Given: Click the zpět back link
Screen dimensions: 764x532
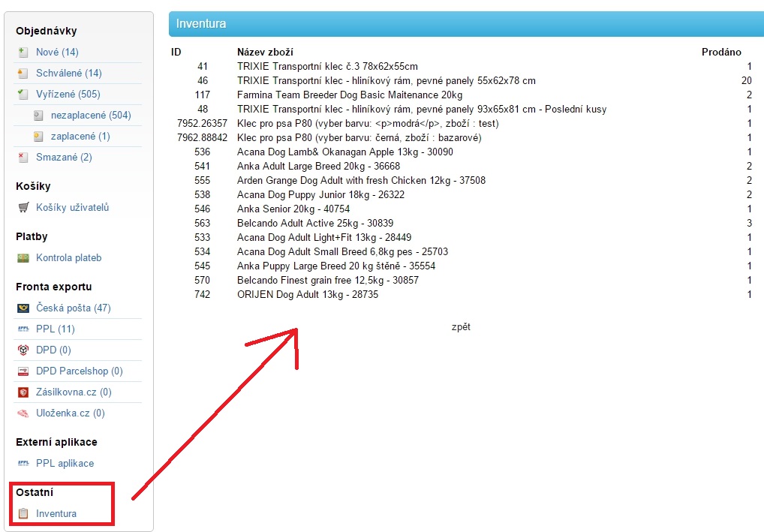Looking at the screenshot, I should tap(461, 326).
